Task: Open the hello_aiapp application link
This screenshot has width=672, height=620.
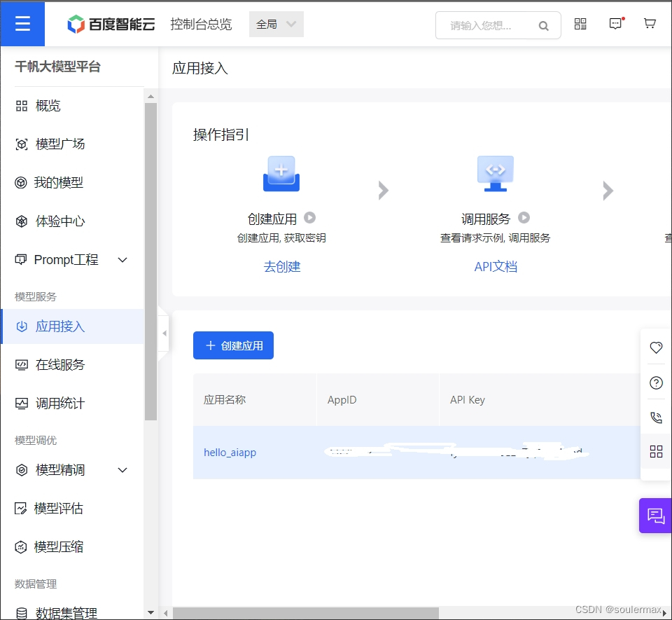Action: [230, 453]
